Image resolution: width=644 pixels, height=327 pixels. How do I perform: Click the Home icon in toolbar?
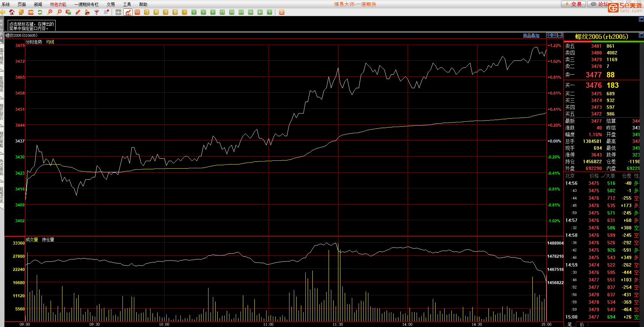(12, 12)
